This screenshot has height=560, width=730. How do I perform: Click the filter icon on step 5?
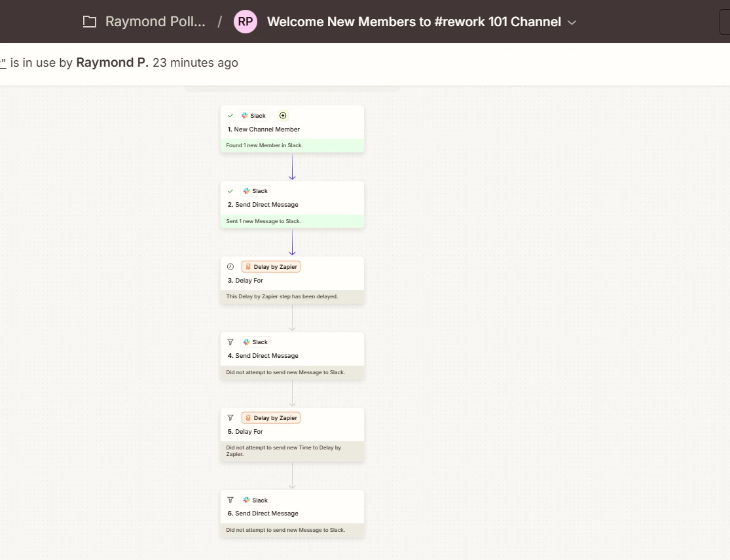[230, 417]
